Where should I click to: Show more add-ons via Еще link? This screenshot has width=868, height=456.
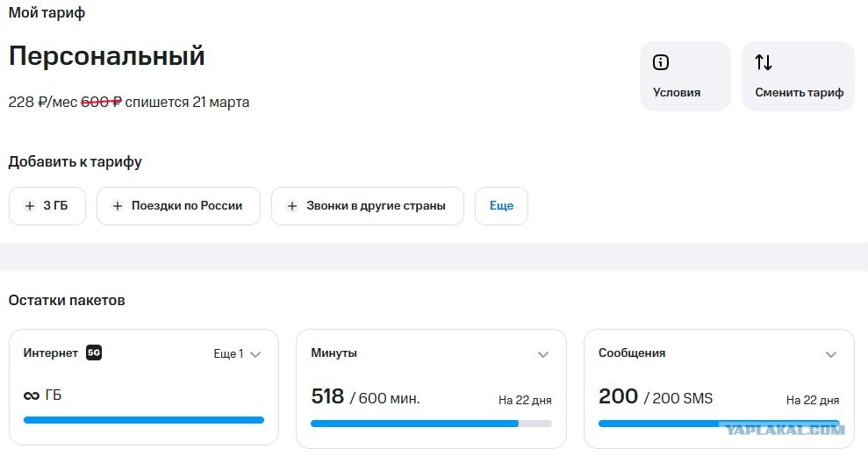(501, 206)
